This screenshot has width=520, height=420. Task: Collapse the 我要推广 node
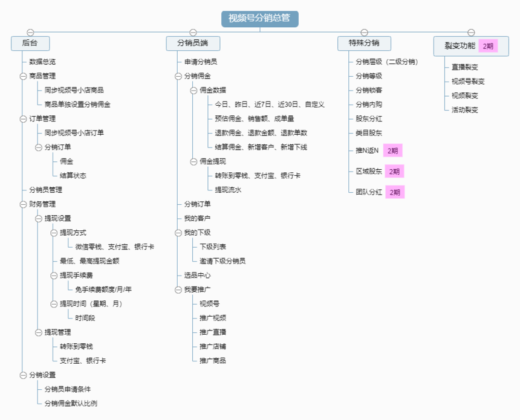pyautogui.click(x=178, y=290)
